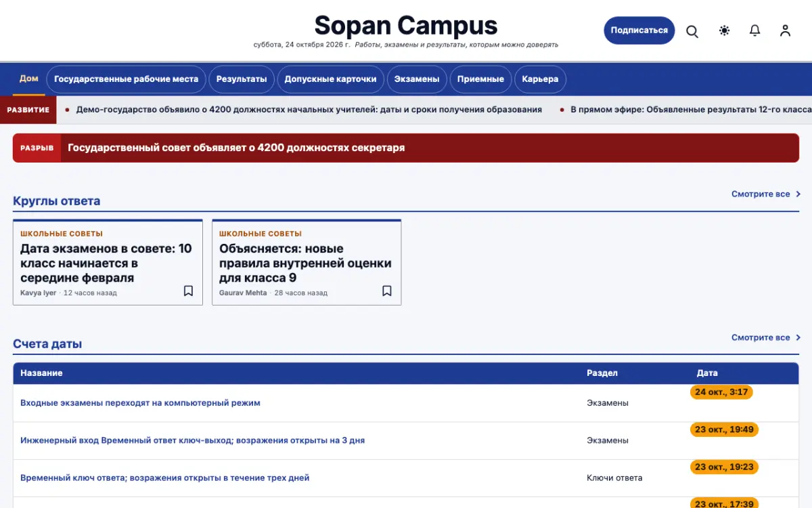812x508 pixels.
Task: Go to the Экзамены navigation tab
Action: [x=417, y=79]
